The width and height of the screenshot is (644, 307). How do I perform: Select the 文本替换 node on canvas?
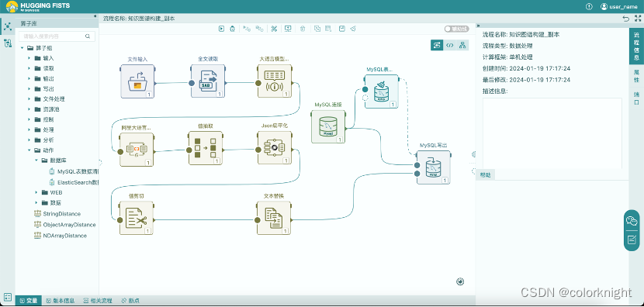[275, 218]
